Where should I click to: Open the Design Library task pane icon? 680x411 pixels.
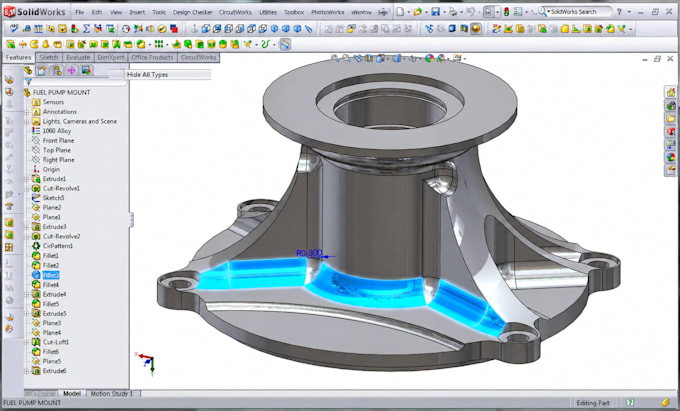pyautogui.click(x=670, y=105)
